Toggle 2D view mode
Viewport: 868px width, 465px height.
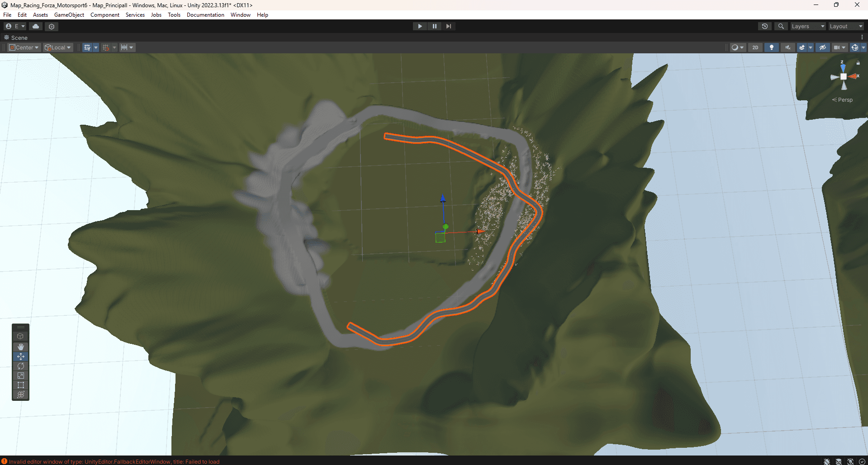tap(755, 47)
